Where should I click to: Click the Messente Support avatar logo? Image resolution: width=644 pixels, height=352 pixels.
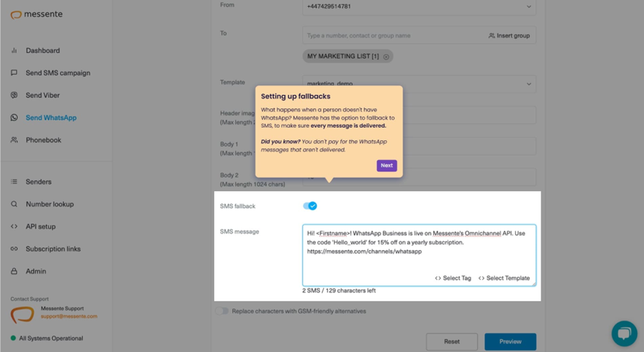(x=22, y=315)
